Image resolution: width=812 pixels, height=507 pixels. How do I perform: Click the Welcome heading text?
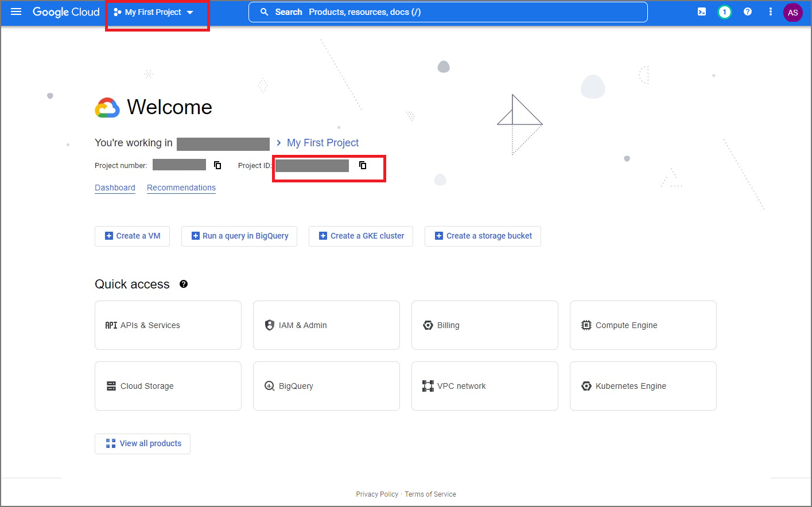pyautogui.click(x=169, y=107)
